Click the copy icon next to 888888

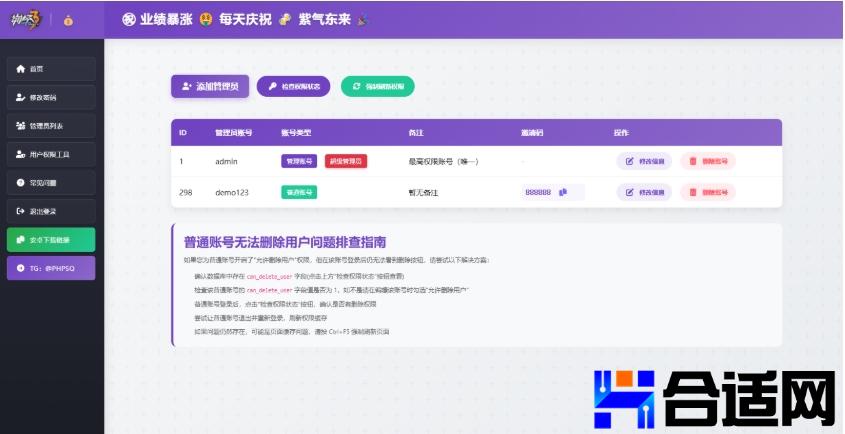tap(563, 192)
